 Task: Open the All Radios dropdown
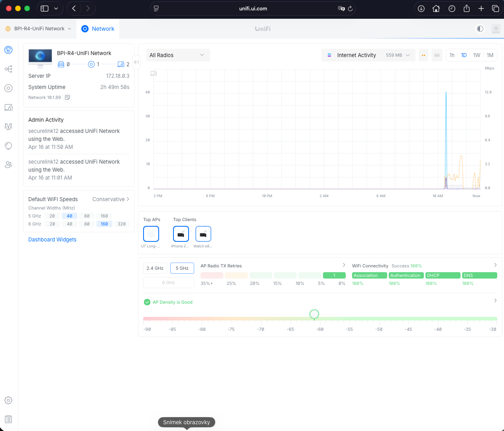[x=177, y=55]
